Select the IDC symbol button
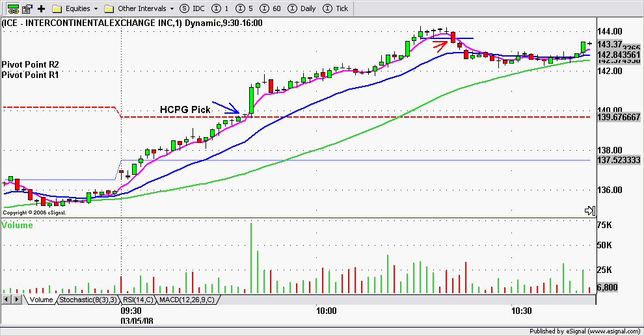The image size is (644, 336). click(x=193, y=8)
